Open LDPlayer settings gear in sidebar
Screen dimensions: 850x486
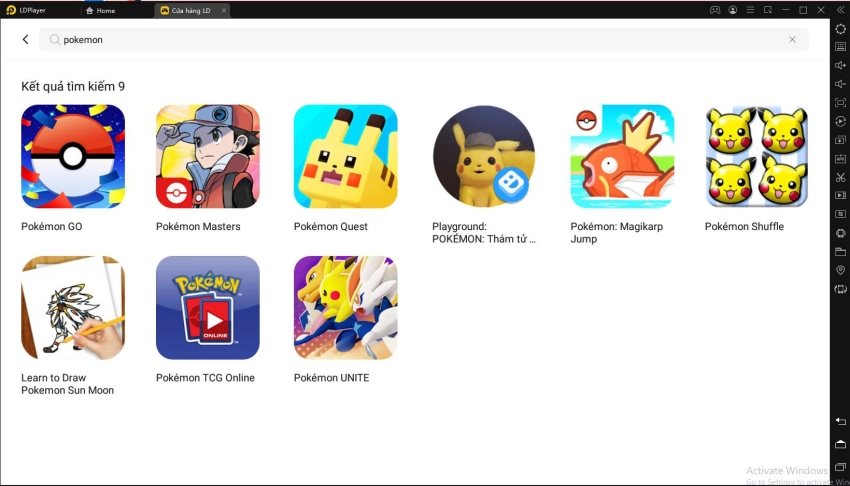coord(840,29)
